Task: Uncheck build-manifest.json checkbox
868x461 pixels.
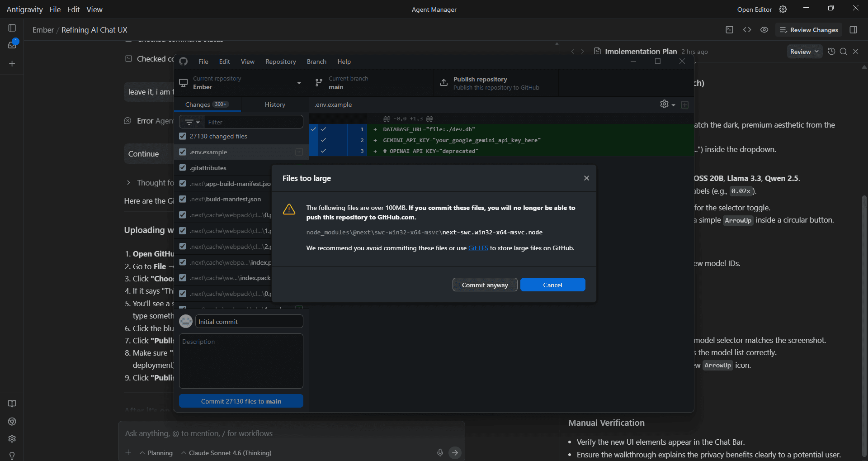Action: coord(183,199)
